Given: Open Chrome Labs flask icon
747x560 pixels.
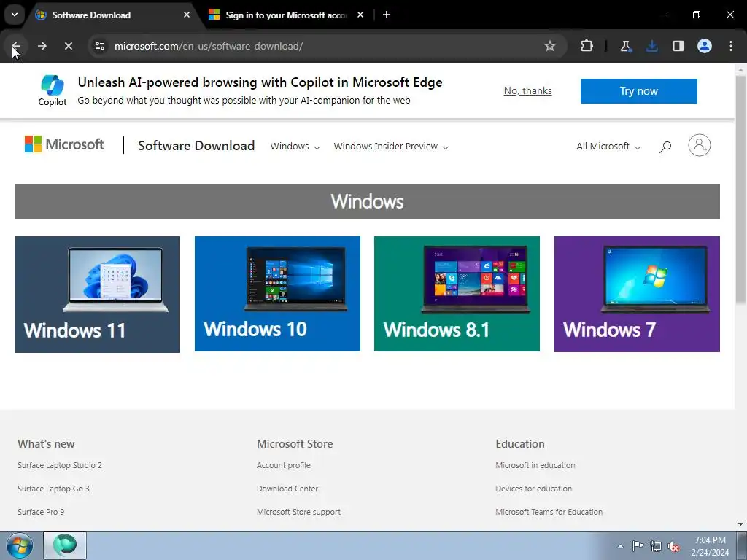Looking at the screenshot, I should click(625, 46).
